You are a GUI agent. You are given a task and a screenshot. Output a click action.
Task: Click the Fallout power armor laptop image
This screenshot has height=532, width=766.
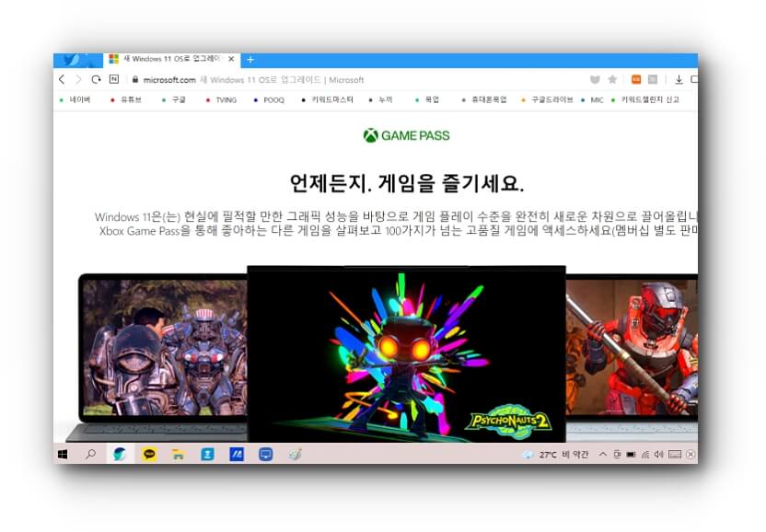(x=165, y=347)
